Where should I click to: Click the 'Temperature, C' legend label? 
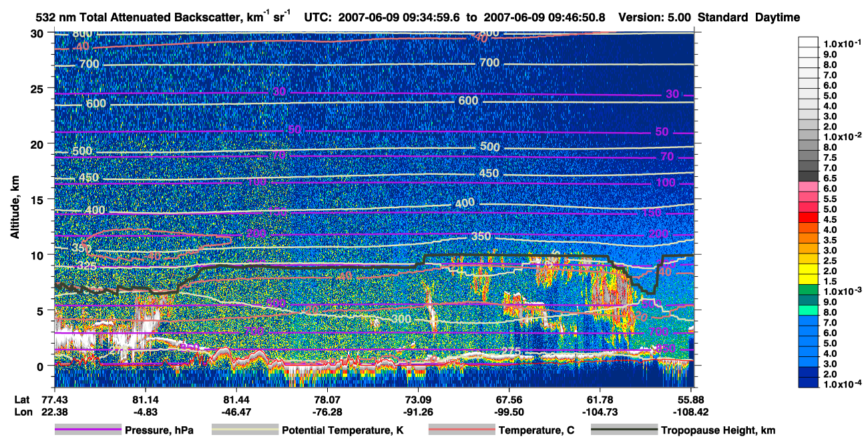point(536,431)
